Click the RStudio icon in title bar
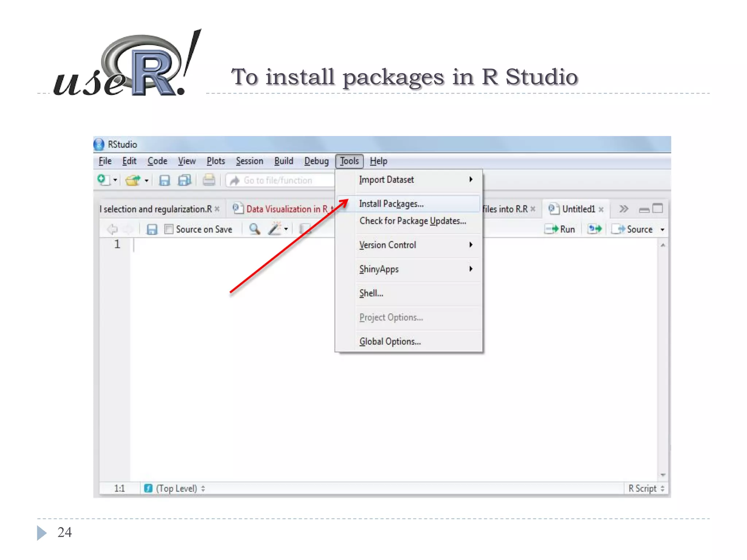 tap(99, 144)
